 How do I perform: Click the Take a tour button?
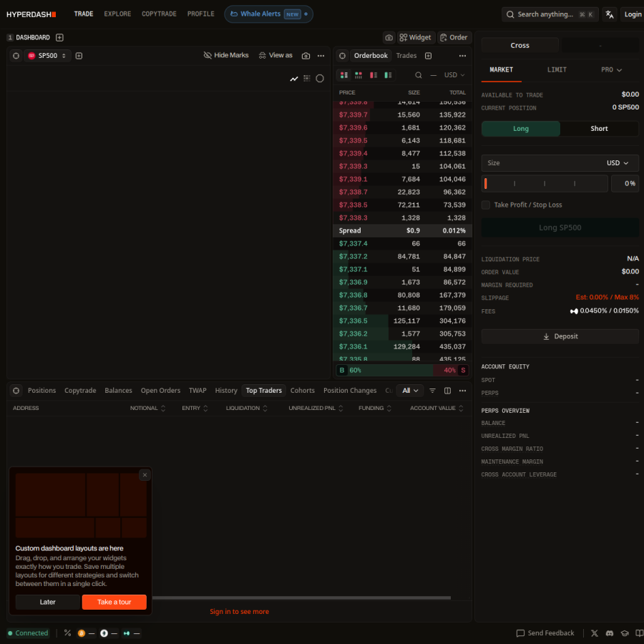pos(114,602)
